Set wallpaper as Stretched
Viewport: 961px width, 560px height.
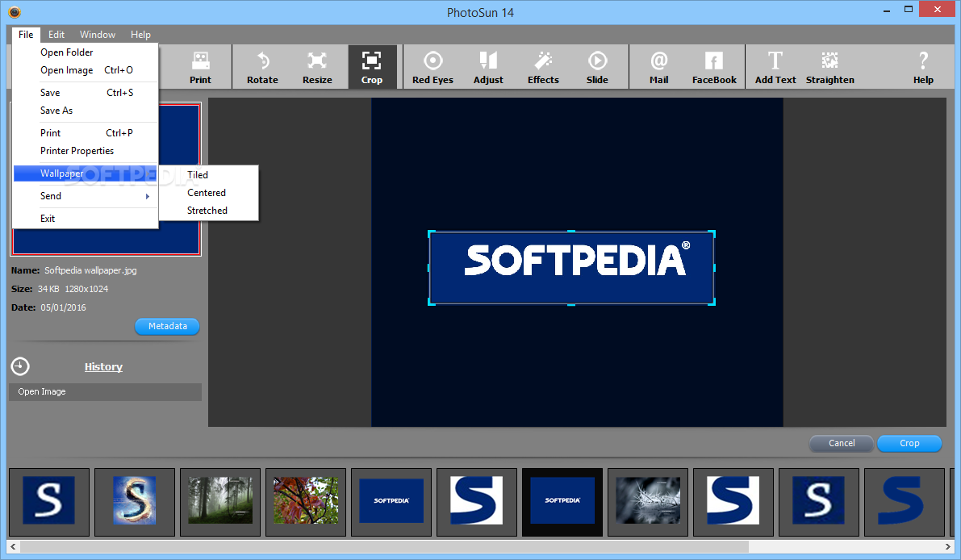[208, 210]
